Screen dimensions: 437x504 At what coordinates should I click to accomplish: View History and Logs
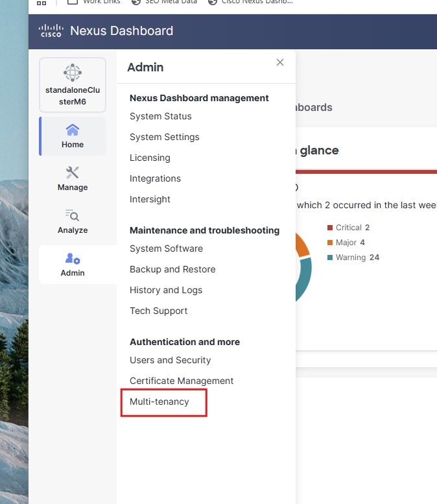click(166, 290)
